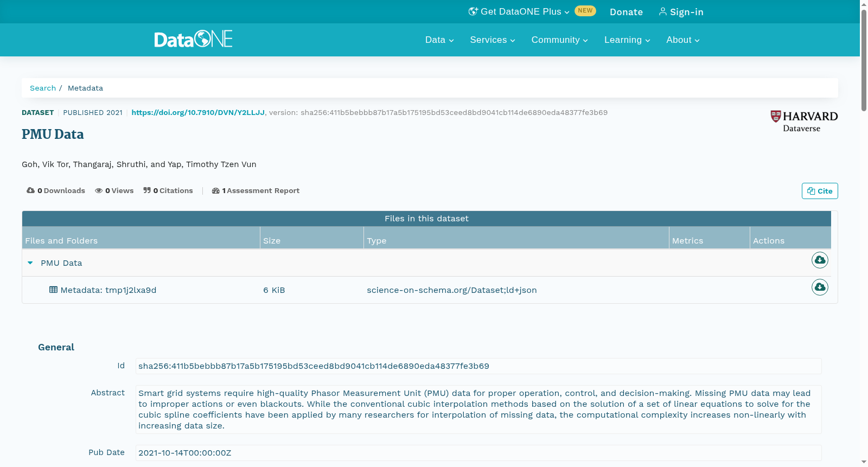Click the PMU Data page title

click(x=53, y=135)
